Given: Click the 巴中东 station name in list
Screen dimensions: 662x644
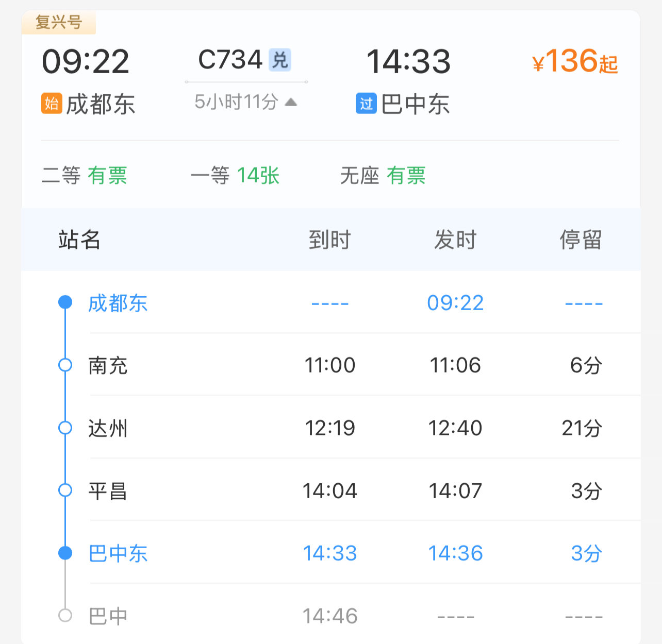Looking at the screenshot, I should coord(118,554).
